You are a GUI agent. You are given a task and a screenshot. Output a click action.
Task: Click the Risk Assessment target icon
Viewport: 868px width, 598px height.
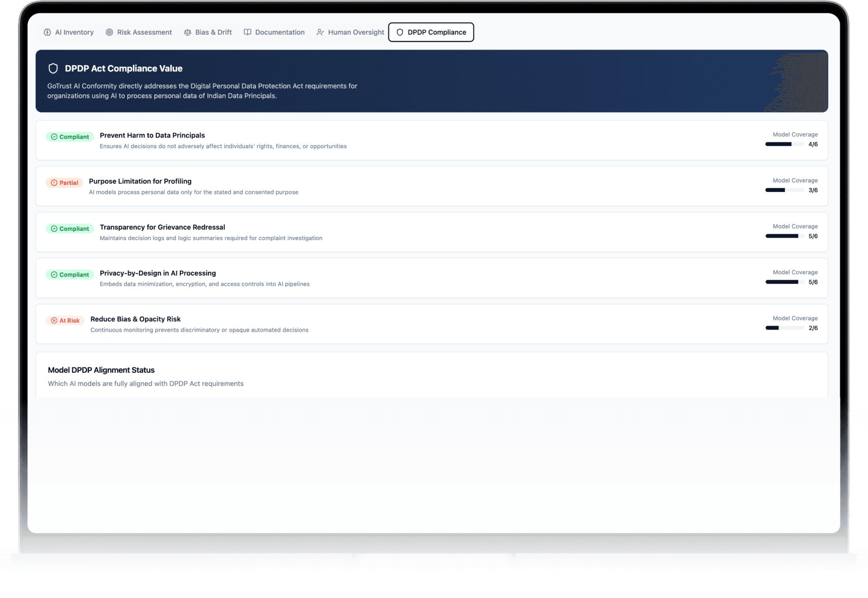(x=109, y=32)
